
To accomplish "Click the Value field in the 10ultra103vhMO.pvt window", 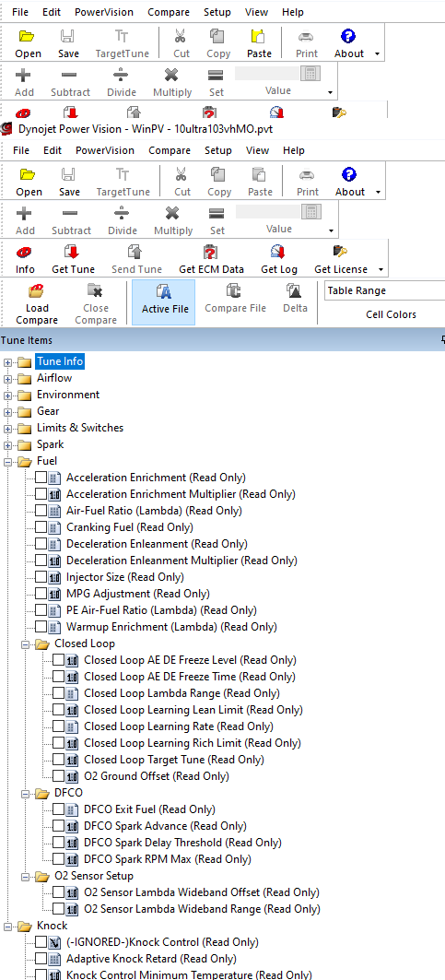I will pyautogui.click(x=268, y=212).
